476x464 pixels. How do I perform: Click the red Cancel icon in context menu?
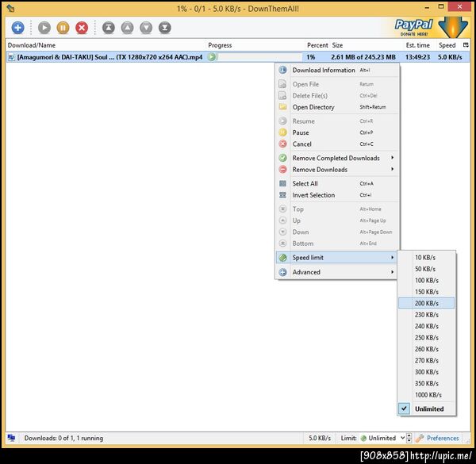pos(282,144)
